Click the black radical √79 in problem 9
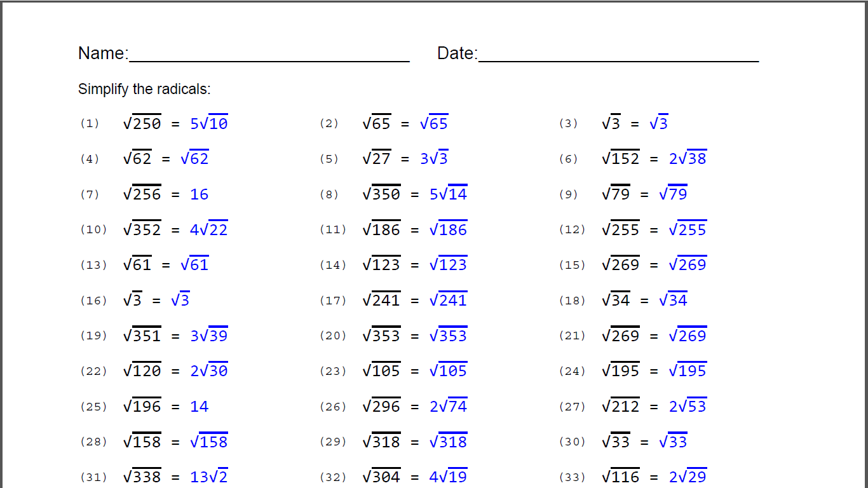 click(x=616, y=194)
